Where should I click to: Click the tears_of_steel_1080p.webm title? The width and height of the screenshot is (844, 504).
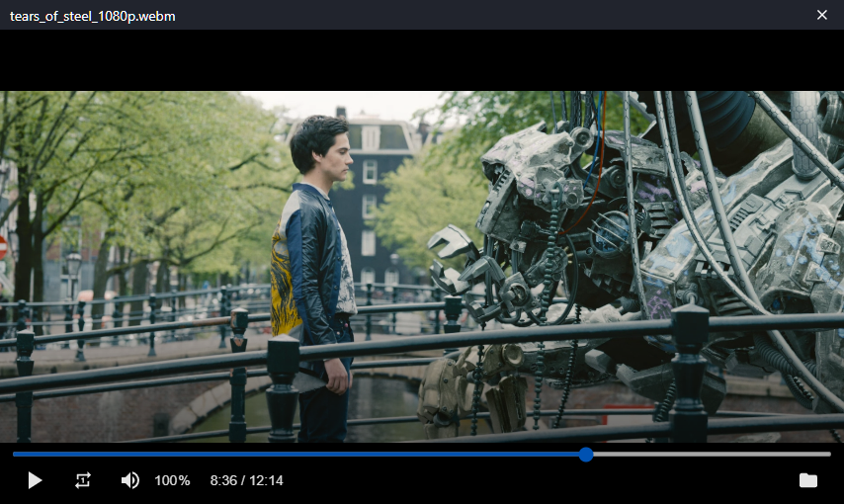click(93, 16)
